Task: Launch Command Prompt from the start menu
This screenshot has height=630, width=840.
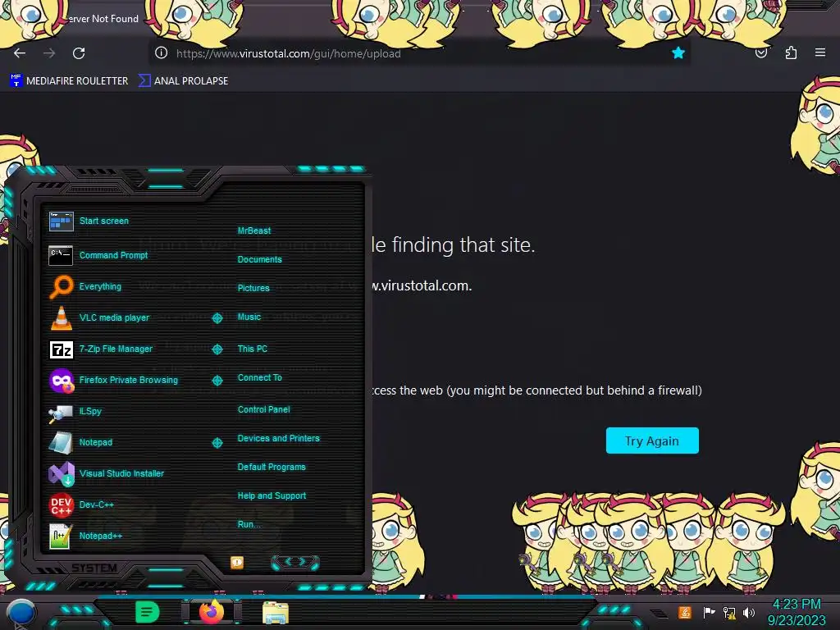Action: (98, 256)
